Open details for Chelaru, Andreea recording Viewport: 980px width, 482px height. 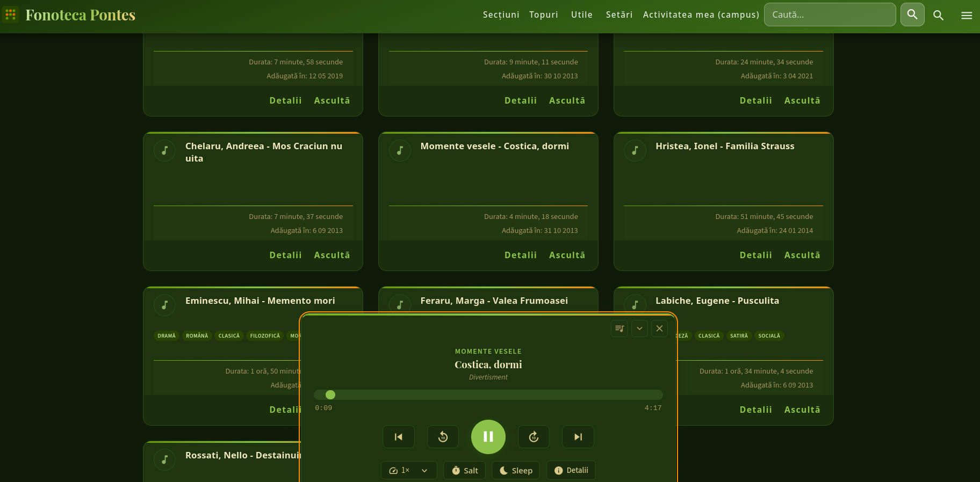(x=285, y=255)
